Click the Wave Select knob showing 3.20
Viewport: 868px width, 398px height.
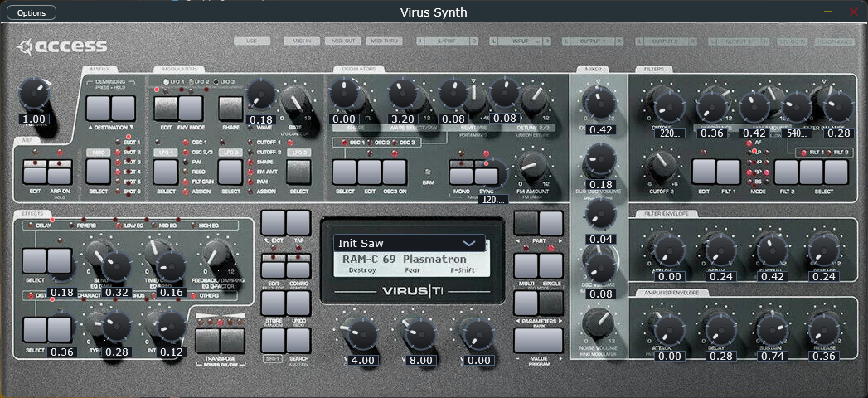[403, 94]
